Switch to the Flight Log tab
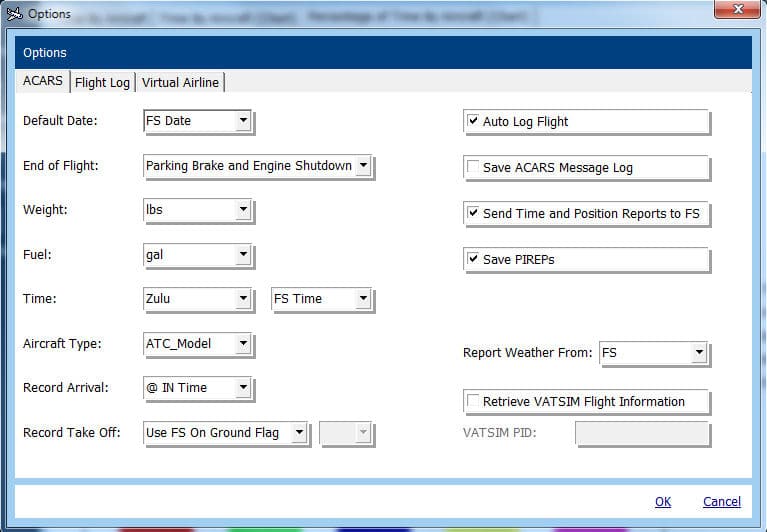The image size is (767, 532). (102, 82)
